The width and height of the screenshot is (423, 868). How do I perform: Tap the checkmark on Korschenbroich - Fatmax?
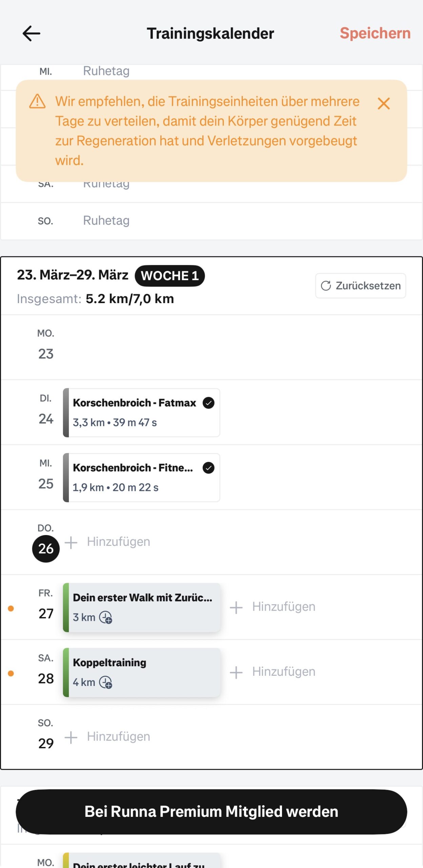208,403
